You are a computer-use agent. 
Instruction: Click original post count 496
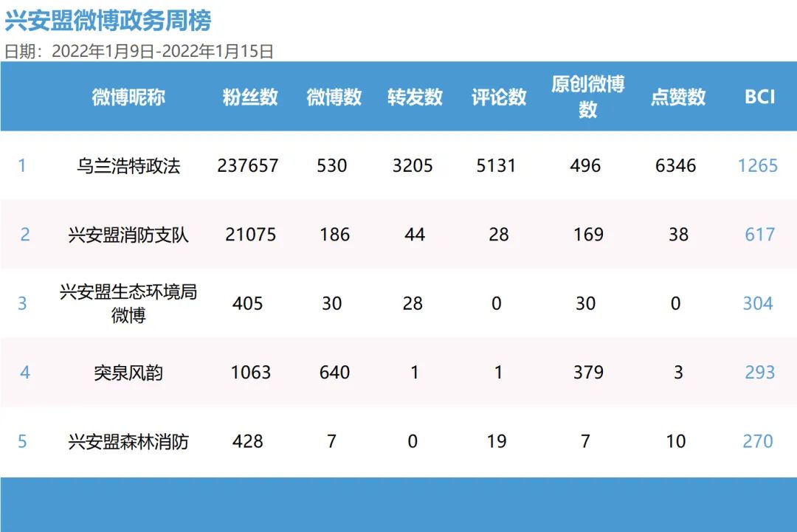[x=585, y=165]
